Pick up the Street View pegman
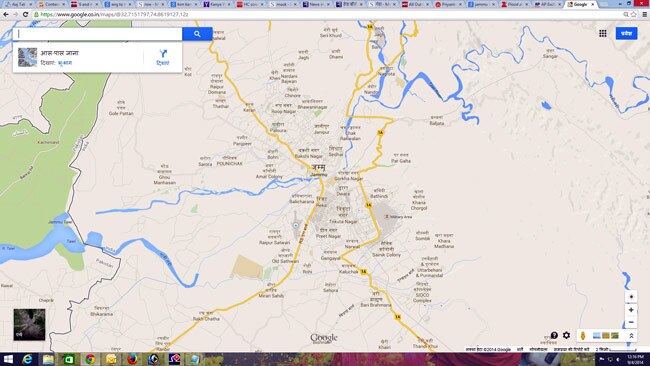This screenshot has height=366, width=650. pos(583,336)
